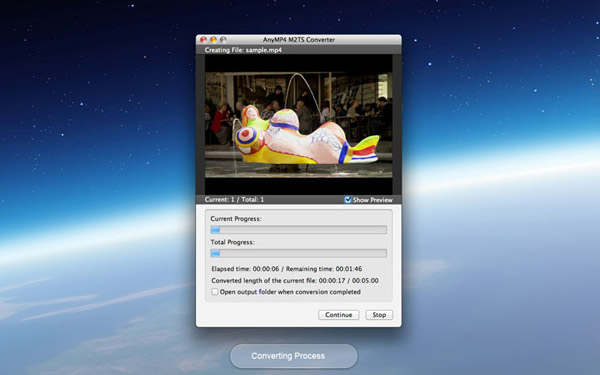
Task: Uncheck the Show Preview checkbox
Action: 348,200
